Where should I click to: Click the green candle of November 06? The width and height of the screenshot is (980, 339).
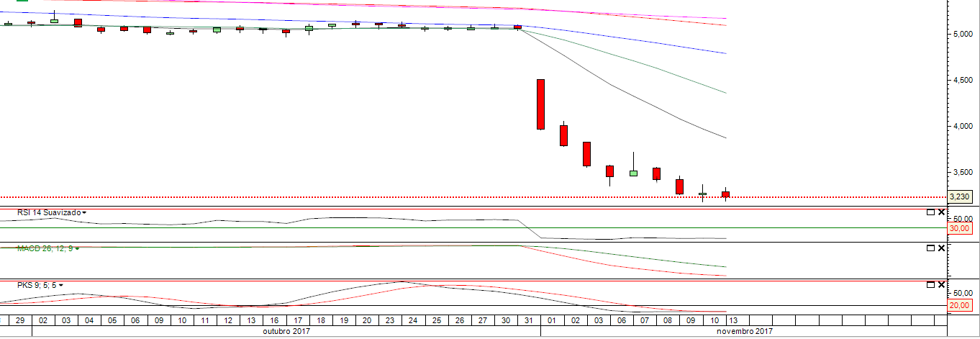click(x=633, y=173)
